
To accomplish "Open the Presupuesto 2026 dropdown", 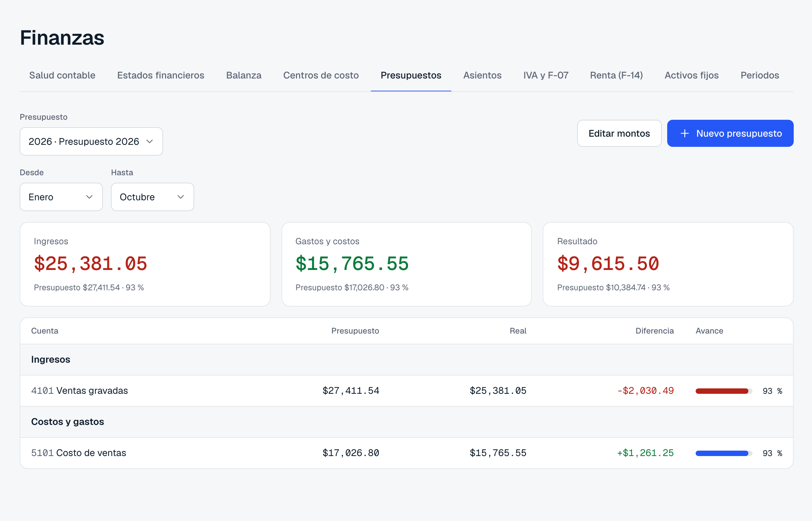I will click(x=91, y=141).
